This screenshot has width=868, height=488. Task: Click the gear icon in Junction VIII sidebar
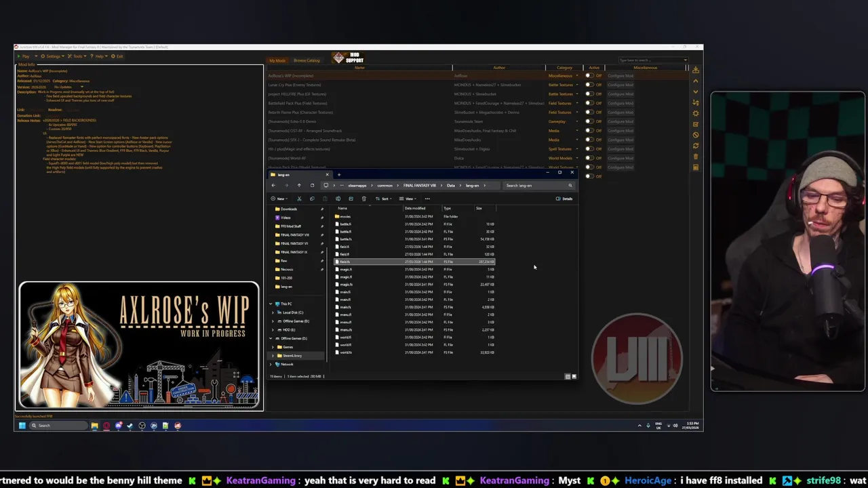696,113
